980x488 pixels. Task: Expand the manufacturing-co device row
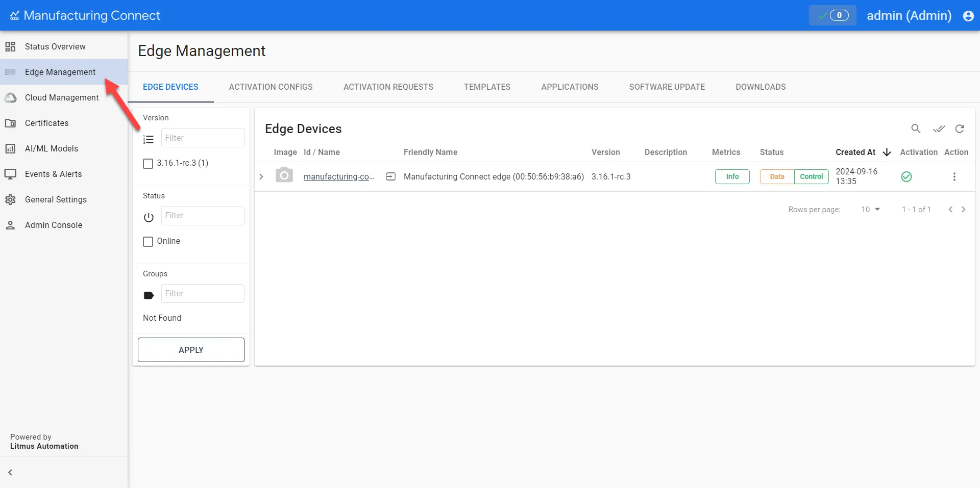tap(261, 176)
